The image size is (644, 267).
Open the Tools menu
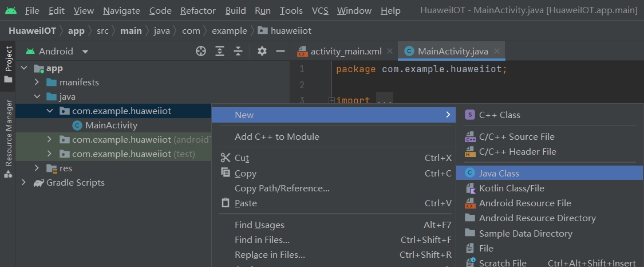click(291, 11)
